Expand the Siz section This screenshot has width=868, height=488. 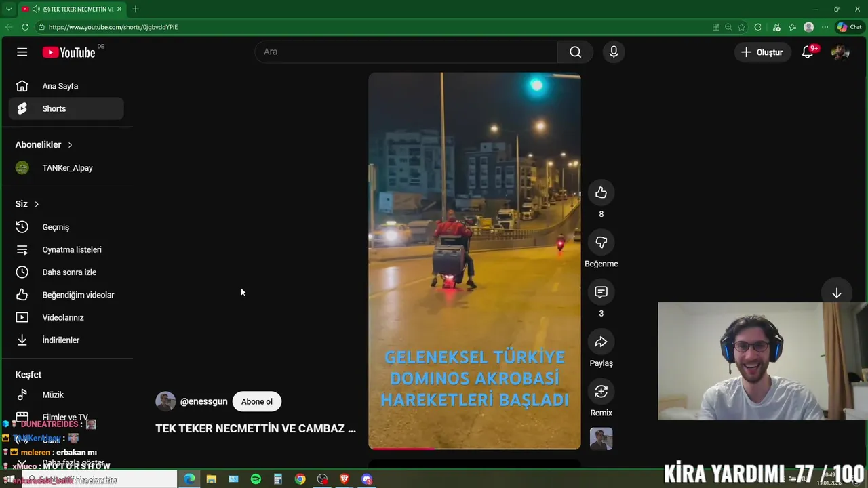(x=27, y=204)
